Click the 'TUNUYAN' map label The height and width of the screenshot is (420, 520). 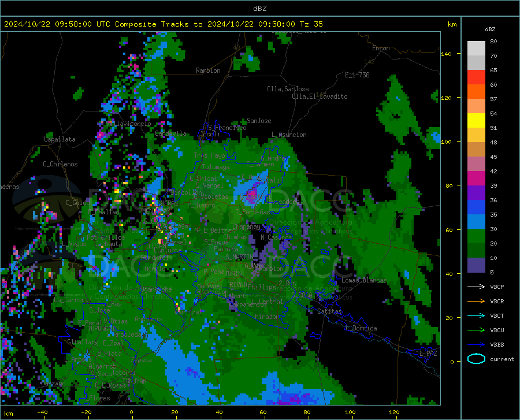coord(134,381)
